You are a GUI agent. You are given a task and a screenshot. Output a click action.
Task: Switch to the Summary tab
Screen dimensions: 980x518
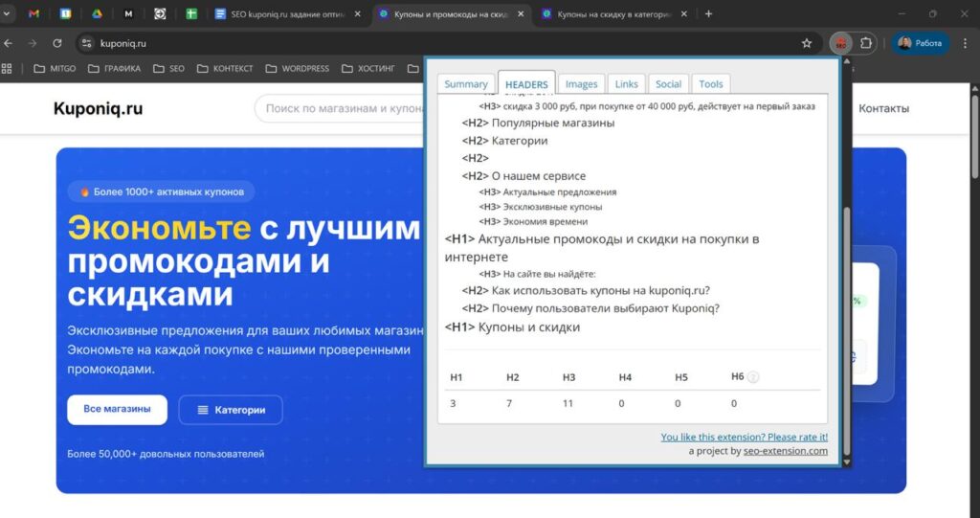point(466,84)
